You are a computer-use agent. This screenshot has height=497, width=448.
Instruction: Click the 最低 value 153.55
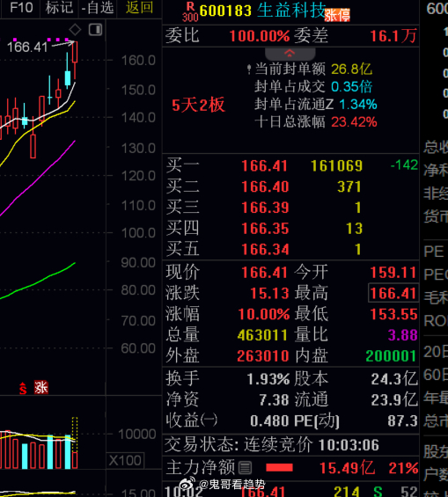(x=393, y=314)
